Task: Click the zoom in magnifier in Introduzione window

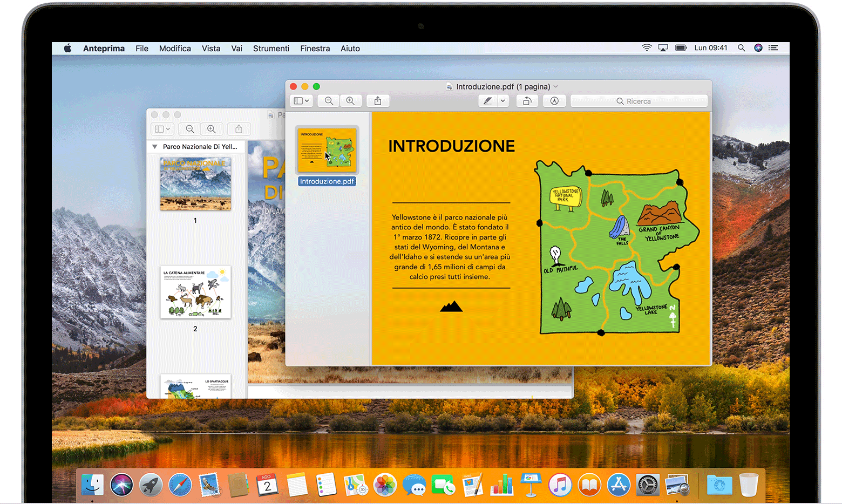Action: tap(350, 101)
